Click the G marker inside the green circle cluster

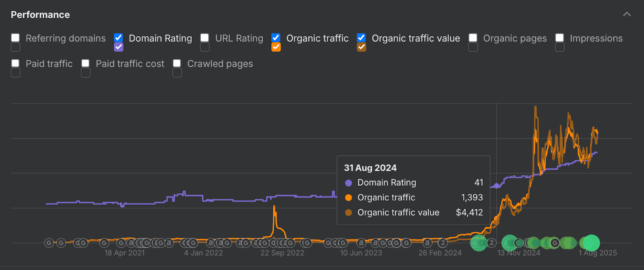pyautogui.click(x=555, y=243)
